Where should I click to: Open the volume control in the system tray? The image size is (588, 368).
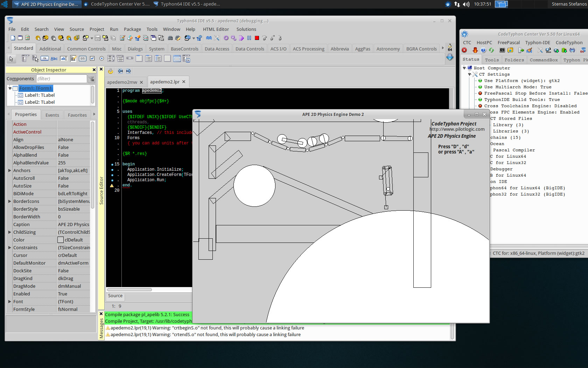[x=466, y=4]
